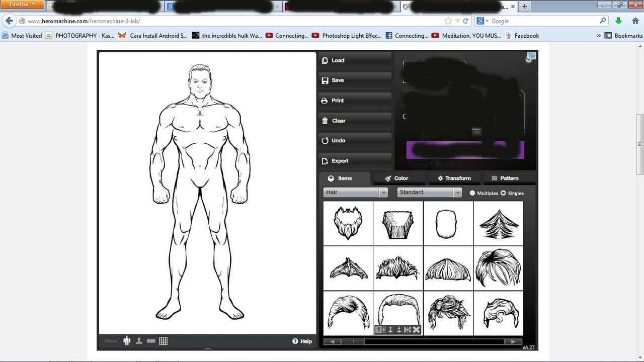Click the move layer up icon
Image resolution: width=644 pixels, height=362 pixels.
(390, 330)
